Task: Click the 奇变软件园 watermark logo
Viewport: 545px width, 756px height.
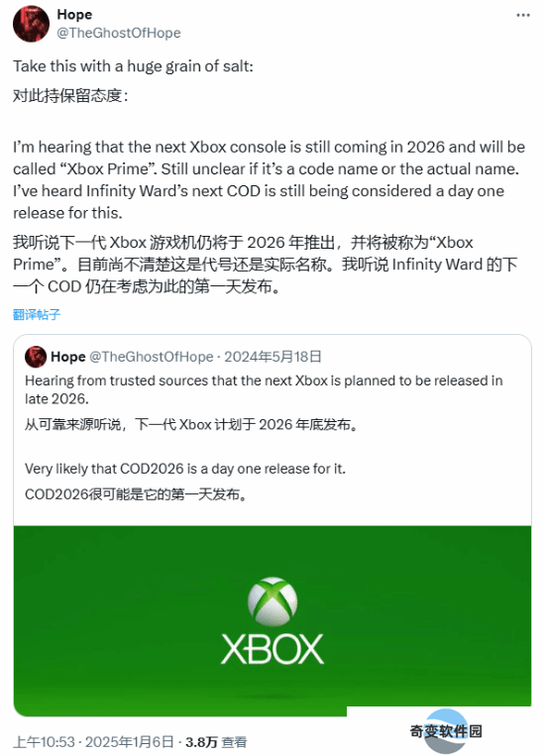Action: (x=446, y=731)
